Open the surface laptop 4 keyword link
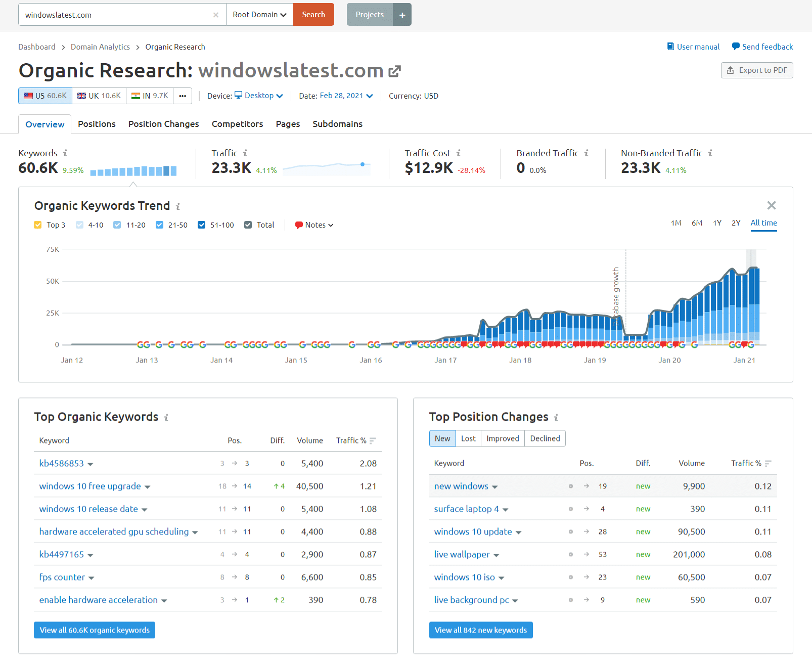812x667 pixels. pyautogui.click(x=466, y=509)
